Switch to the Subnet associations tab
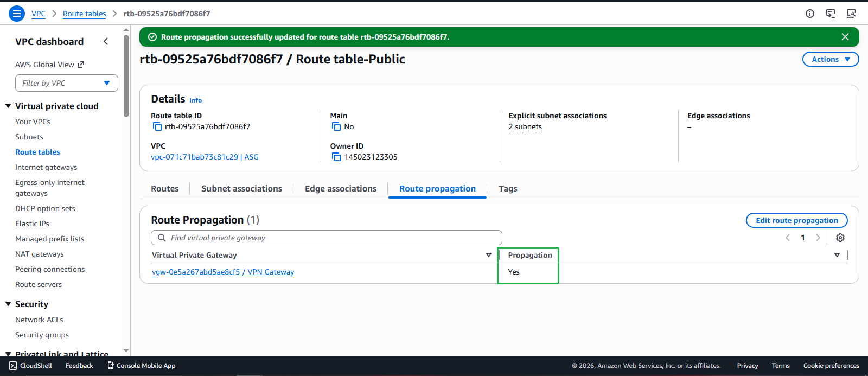 click(241, 188)
